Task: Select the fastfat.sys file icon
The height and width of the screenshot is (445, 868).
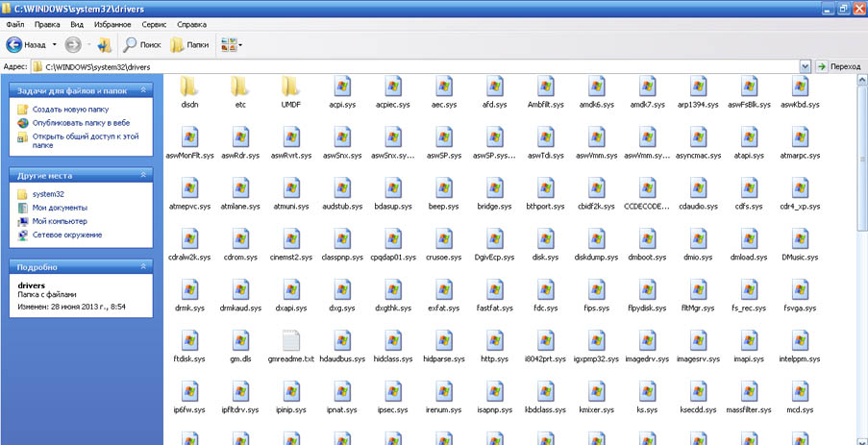Action: pyautogui.click(x=493, y=289)
